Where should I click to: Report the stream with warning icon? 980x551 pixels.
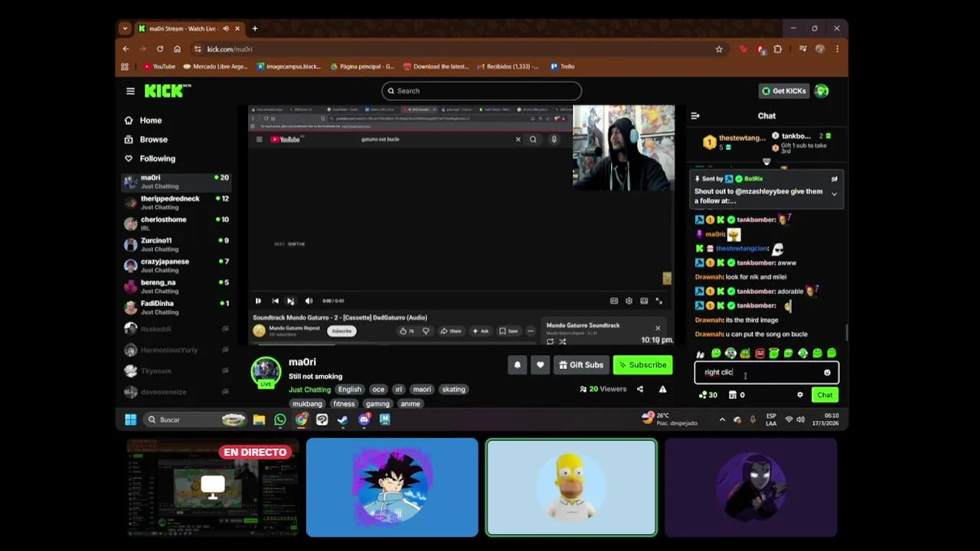click(662, 389)
